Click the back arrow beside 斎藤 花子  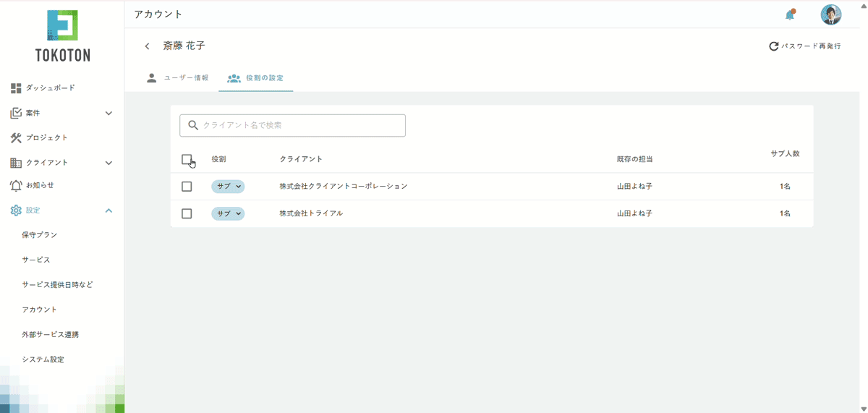pos(148,46)
